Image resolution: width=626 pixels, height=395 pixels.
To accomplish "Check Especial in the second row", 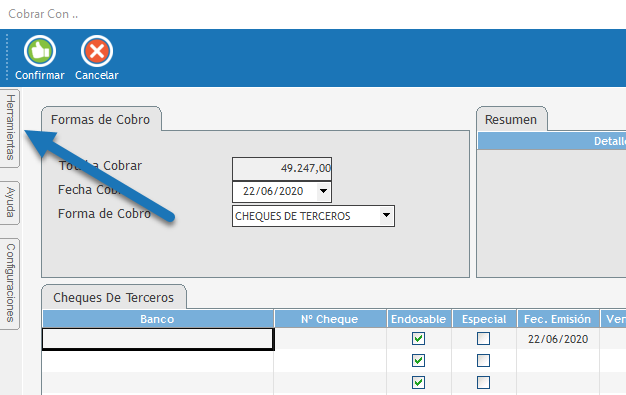I will click(483, 361).
